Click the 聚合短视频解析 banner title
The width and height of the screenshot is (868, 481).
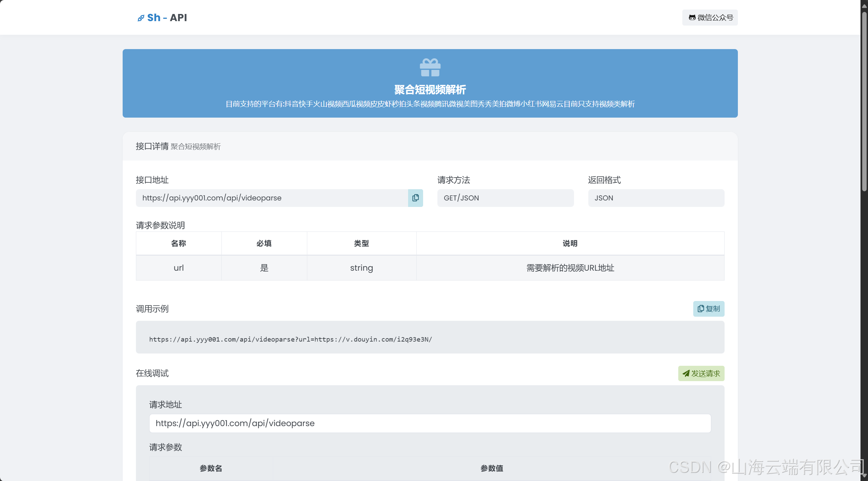(x=430, y=90)
